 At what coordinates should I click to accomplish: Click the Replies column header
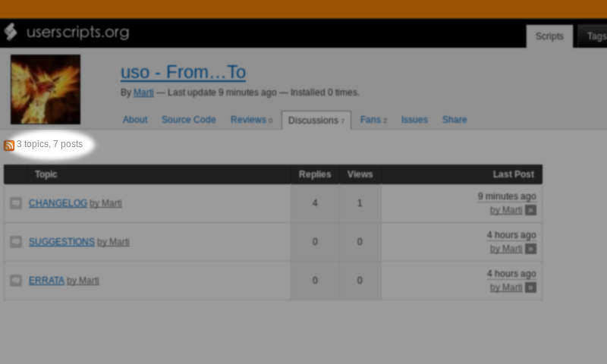(x=315, y=174)
